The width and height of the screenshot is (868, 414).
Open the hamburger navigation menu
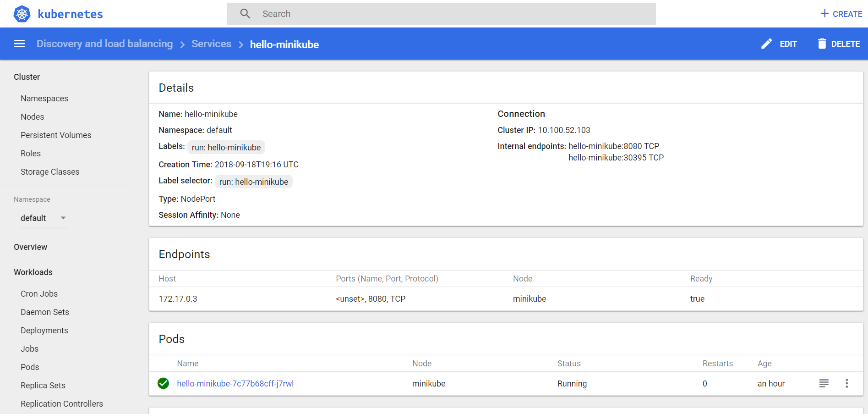pyautogui.click(x=19, y=44)
